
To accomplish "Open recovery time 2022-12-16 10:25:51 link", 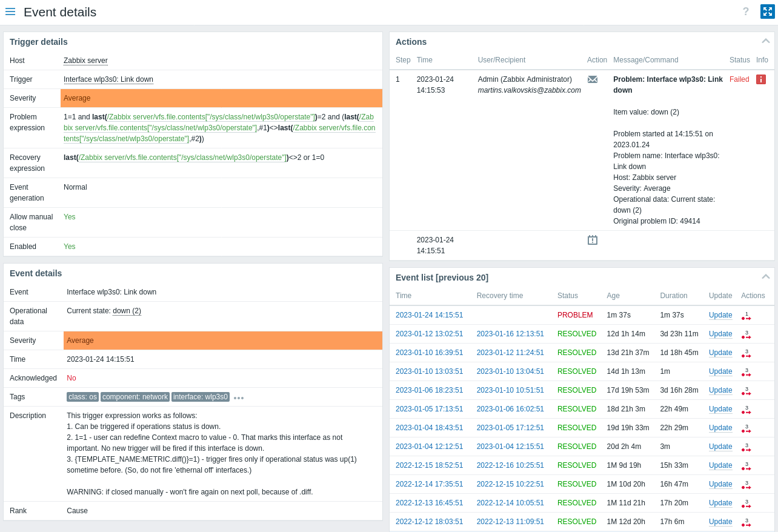I will tap(510, 465).
